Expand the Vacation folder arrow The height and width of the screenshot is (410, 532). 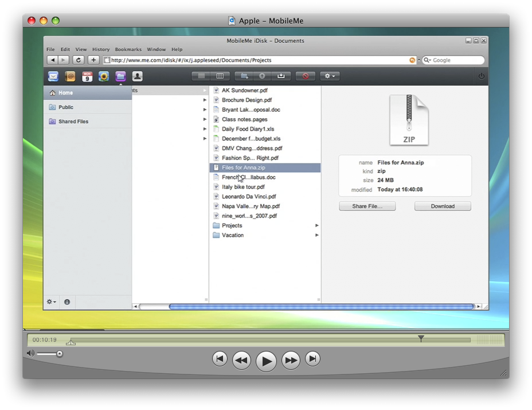click(x=316, y=235)
